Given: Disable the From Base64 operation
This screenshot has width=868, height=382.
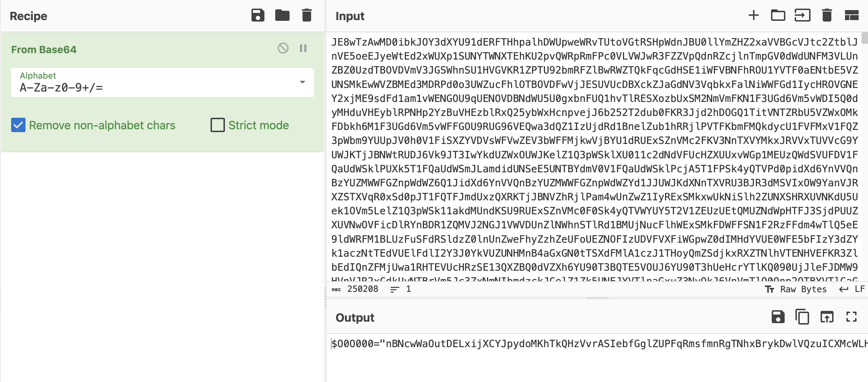Looking at the screenshot, I should 283,48.
